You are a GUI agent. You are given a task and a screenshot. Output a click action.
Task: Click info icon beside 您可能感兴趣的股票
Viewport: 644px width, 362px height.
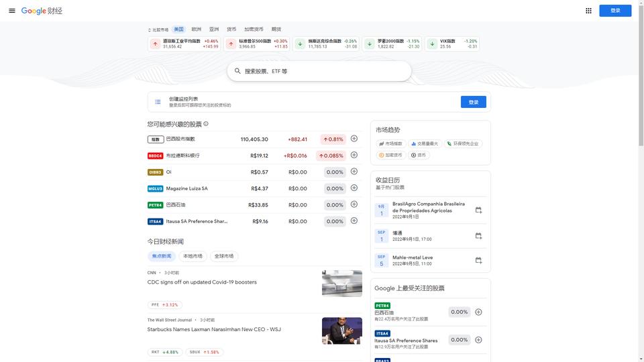tap(206, 123)
